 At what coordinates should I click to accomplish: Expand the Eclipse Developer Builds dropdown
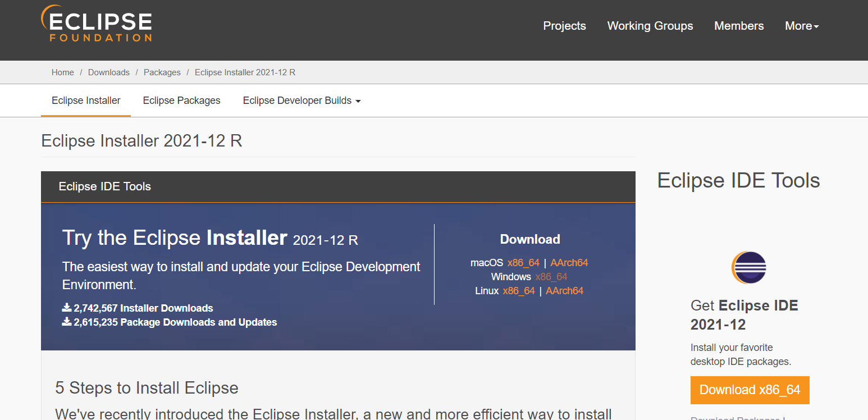pos(301,101)
